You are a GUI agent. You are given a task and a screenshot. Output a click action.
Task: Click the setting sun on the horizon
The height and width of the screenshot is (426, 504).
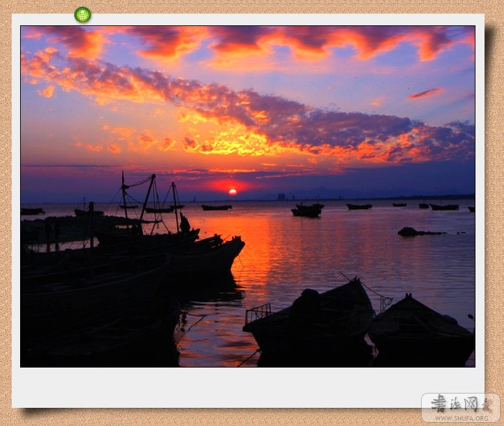pos(232,192)
